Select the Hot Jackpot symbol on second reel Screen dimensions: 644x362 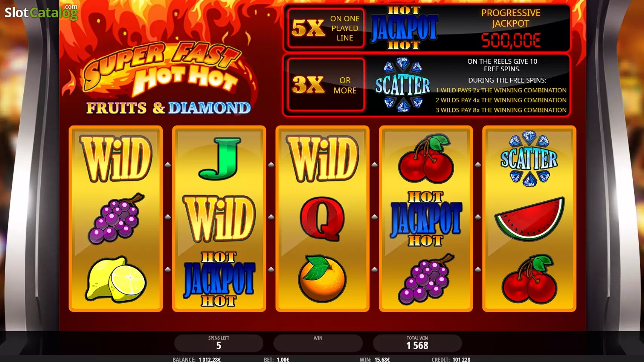219,279
